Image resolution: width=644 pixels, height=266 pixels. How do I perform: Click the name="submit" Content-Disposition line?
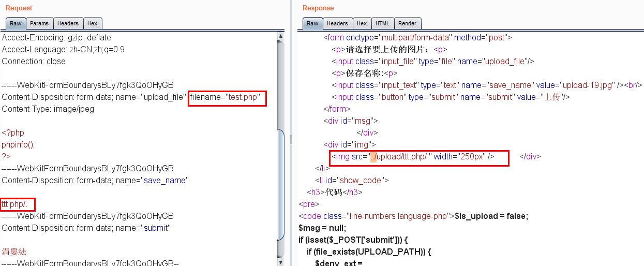tap(86, 228)
